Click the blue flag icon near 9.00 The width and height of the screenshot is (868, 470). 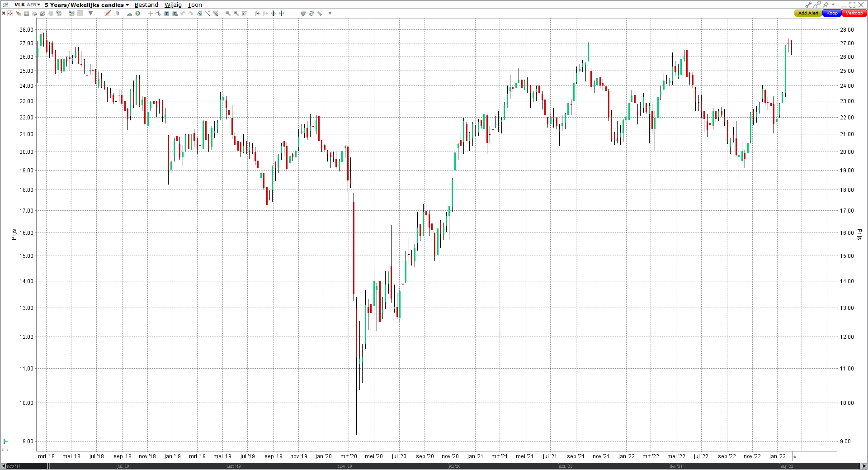pyautogui.click(x=5, y=442)
